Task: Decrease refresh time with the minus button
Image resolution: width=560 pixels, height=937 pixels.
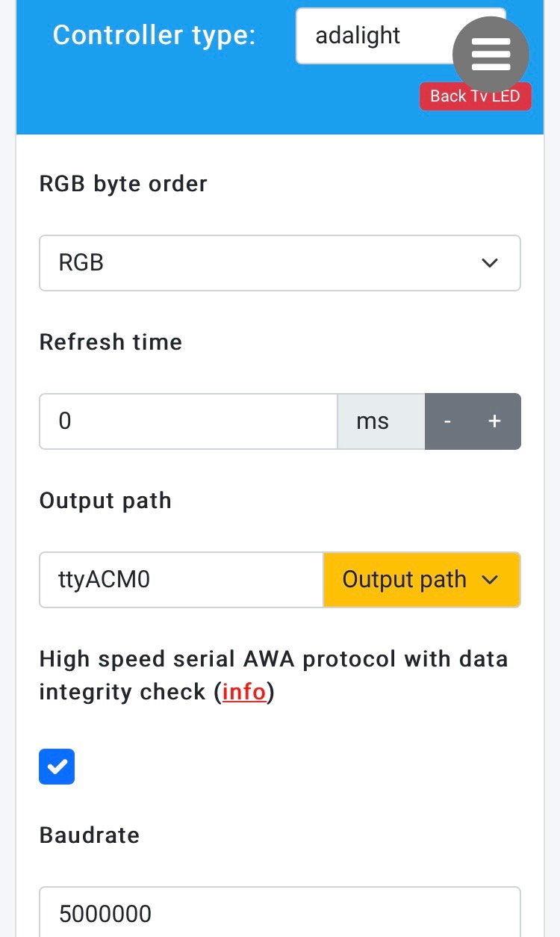Action: tap(447, 421)
